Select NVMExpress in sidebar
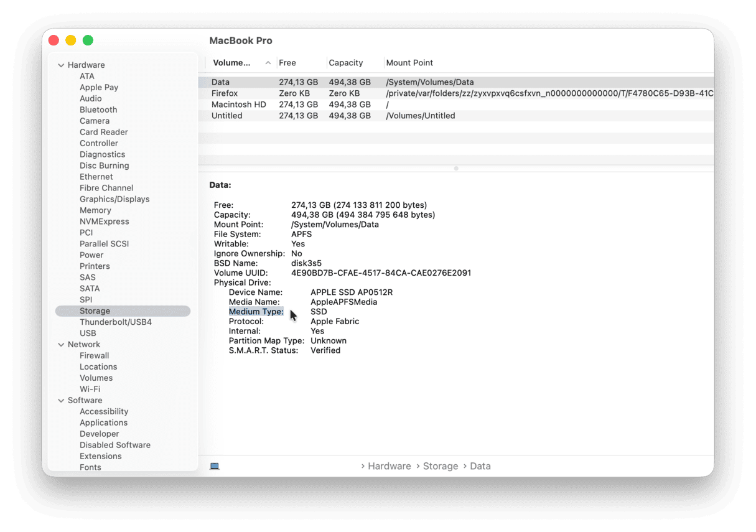This screenshot has height=532, width=756. (105, 222)
